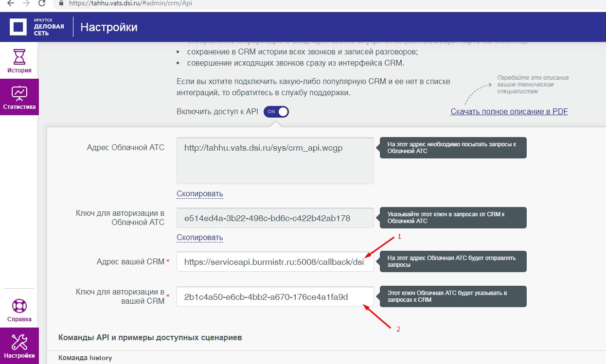Click the 'Адрес вашей CRM' input field

275,262
